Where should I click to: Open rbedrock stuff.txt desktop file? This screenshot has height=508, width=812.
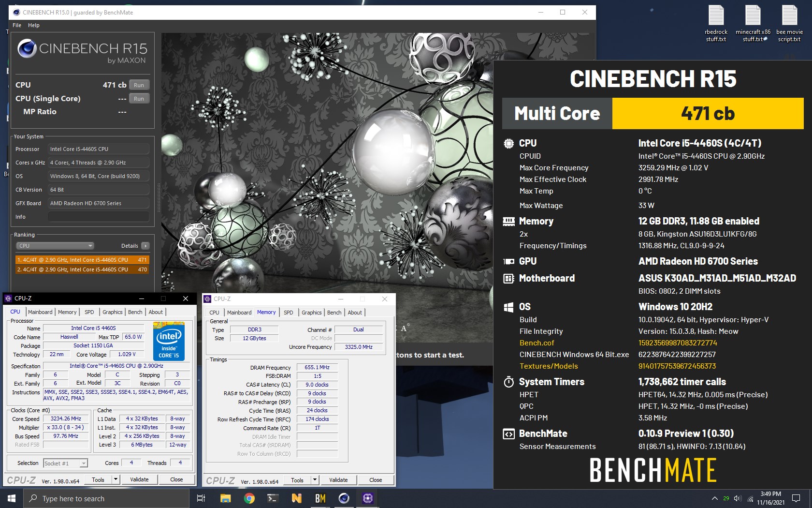click(x=716, y=23)
